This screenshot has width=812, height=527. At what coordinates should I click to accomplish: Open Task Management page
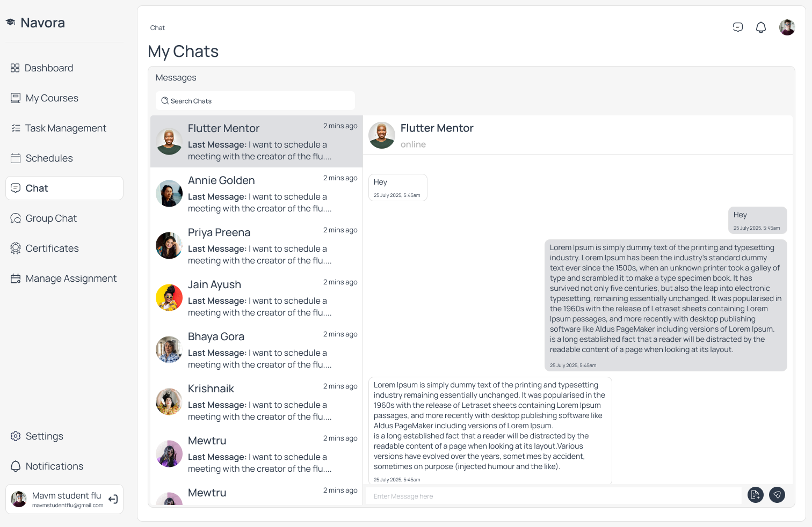64,128
